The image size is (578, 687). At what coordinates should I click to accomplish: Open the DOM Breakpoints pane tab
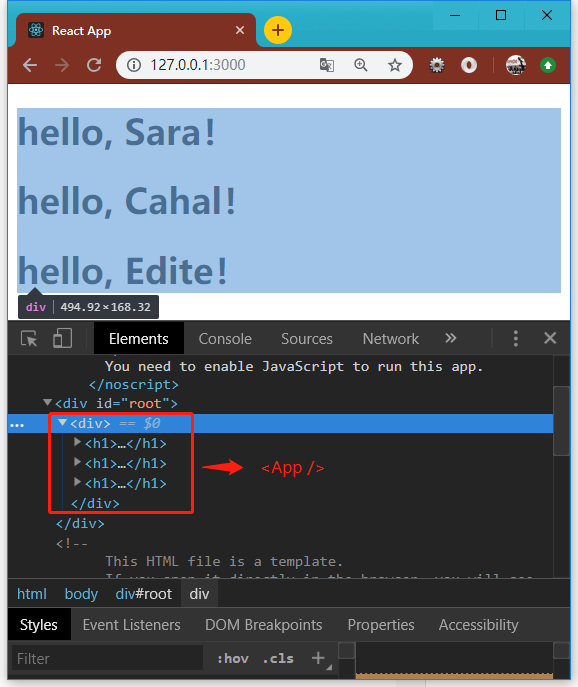coord(263,625)
